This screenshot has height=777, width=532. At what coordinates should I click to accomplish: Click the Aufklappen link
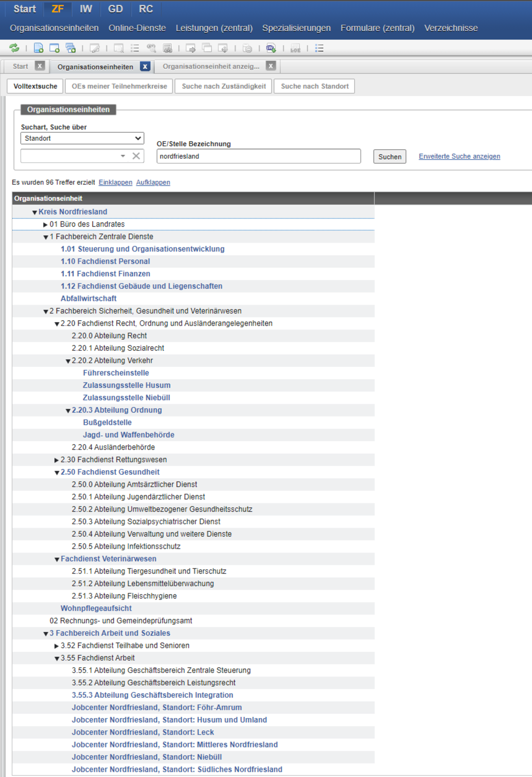pos(153,182)
